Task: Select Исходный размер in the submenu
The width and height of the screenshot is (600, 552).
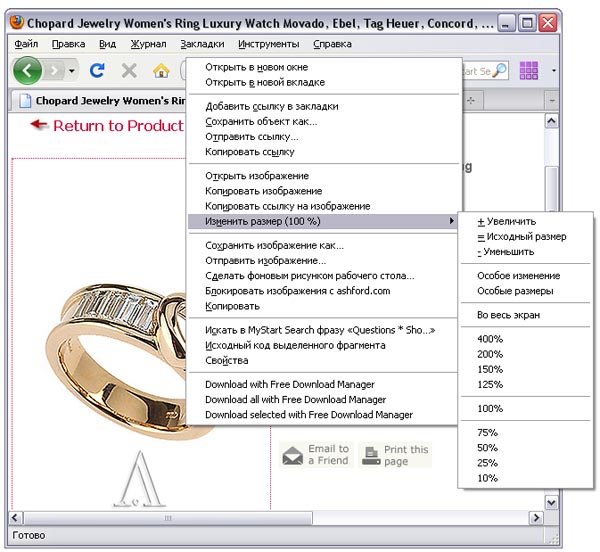Action: tap(525, 237)
